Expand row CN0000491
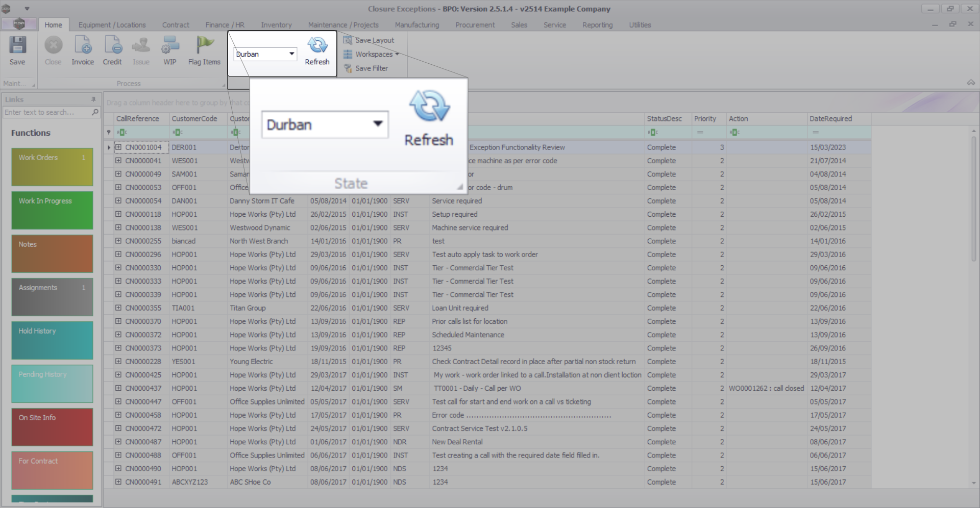Image resolution: width=980 pixels, height=508 pixels. point(118,482)
